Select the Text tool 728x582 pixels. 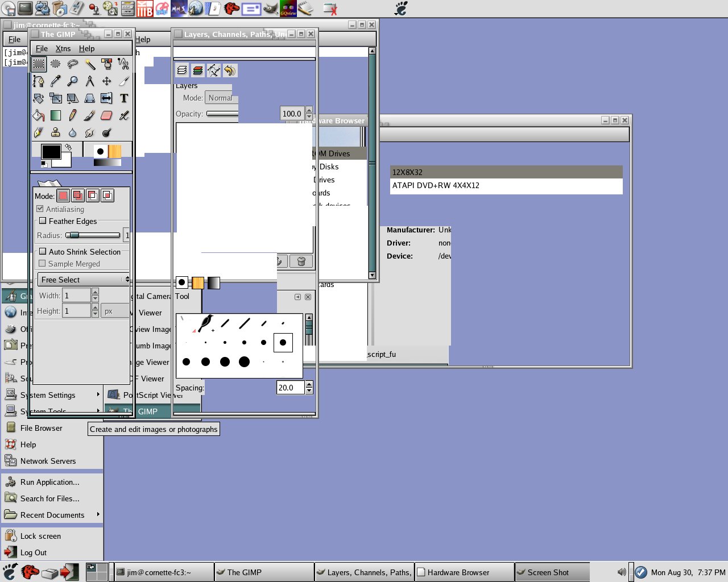tap(124, 98)
